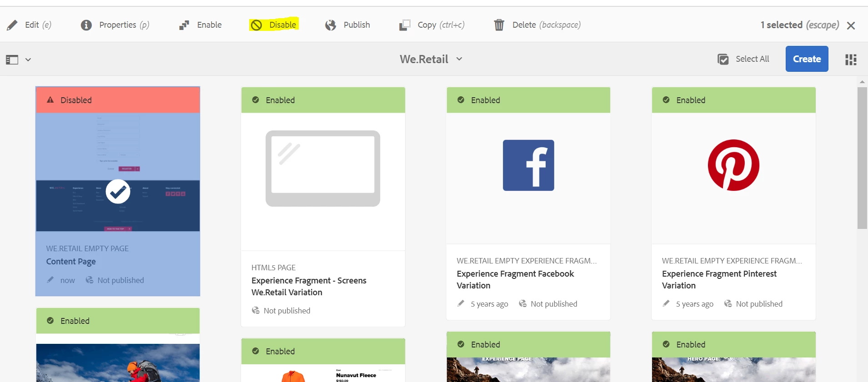Click the Publish globe icon
Screen dimensions: 868x382
pyautogui.click(x=331, y=25)
